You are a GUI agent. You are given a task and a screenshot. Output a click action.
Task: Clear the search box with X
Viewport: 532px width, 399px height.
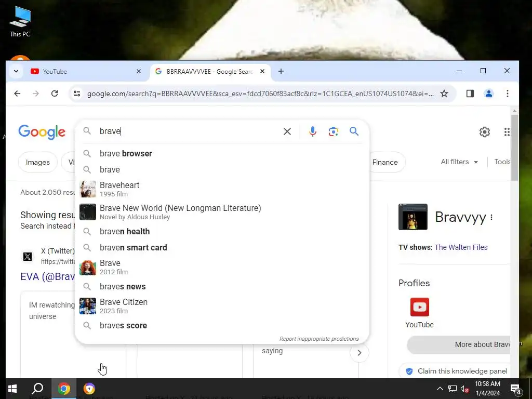point(287,131)
